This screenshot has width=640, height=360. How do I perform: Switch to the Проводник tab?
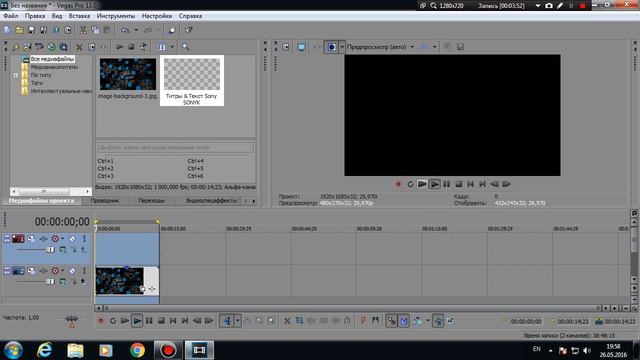(105, 201)
